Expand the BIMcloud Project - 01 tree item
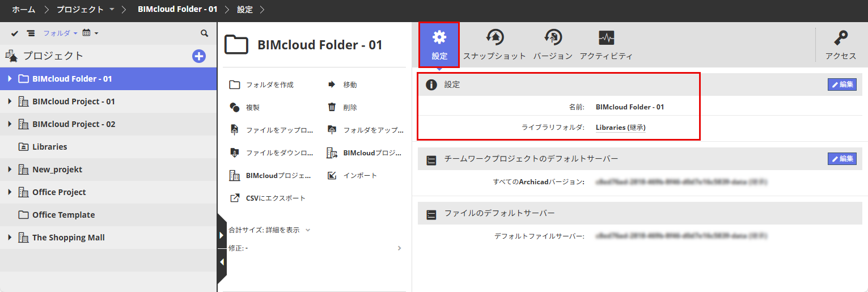868x292 pixels. (10, 101)
